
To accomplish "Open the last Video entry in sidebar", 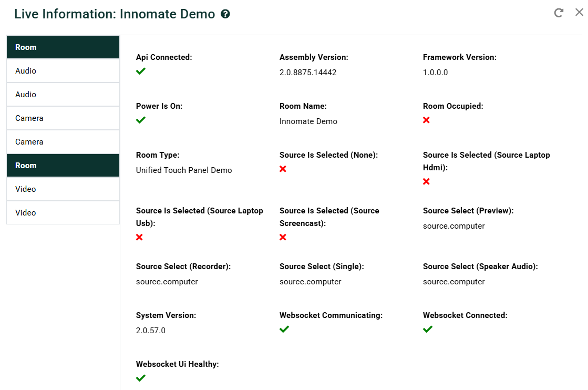I will (x=63, y=213).
